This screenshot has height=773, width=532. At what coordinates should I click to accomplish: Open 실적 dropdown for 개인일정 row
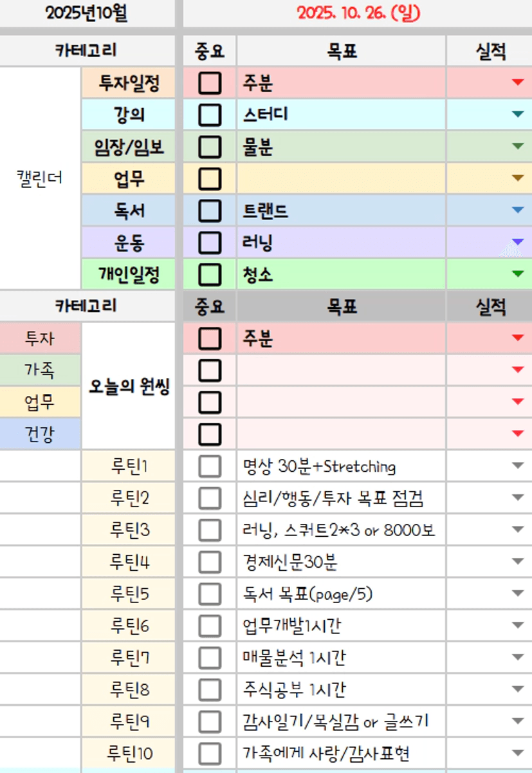tap(518, 274)
